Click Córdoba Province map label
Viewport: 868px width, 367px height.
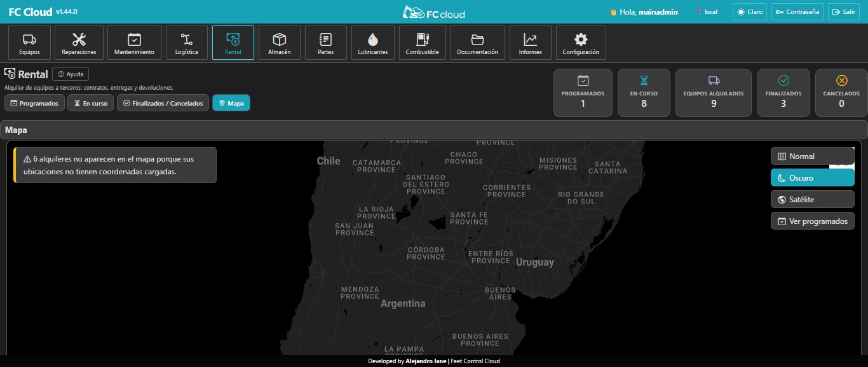point(426,253)
